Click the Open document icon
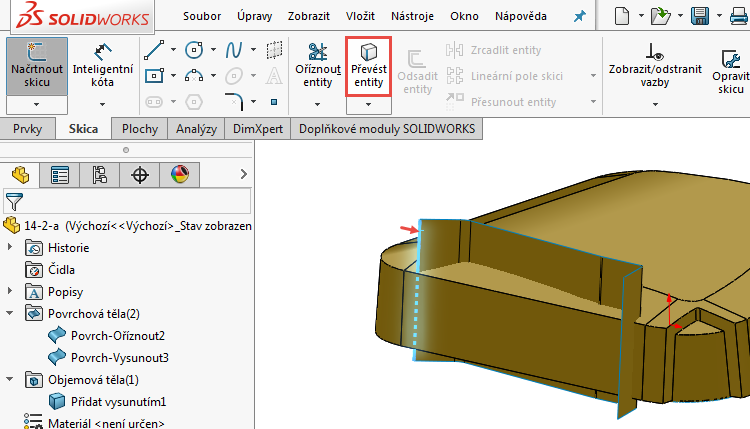750x429 pixels. click(661, 16)
